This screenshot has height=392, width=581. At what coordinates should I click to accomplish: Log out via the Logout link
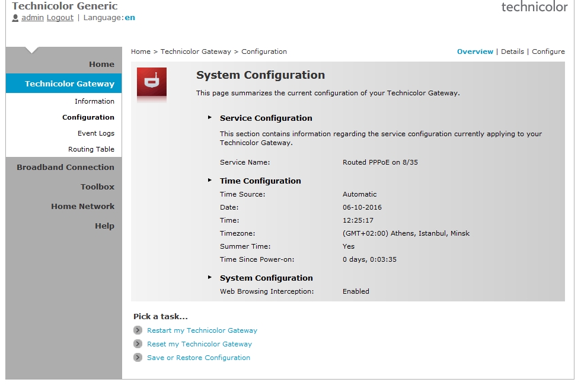click(60, 18)
